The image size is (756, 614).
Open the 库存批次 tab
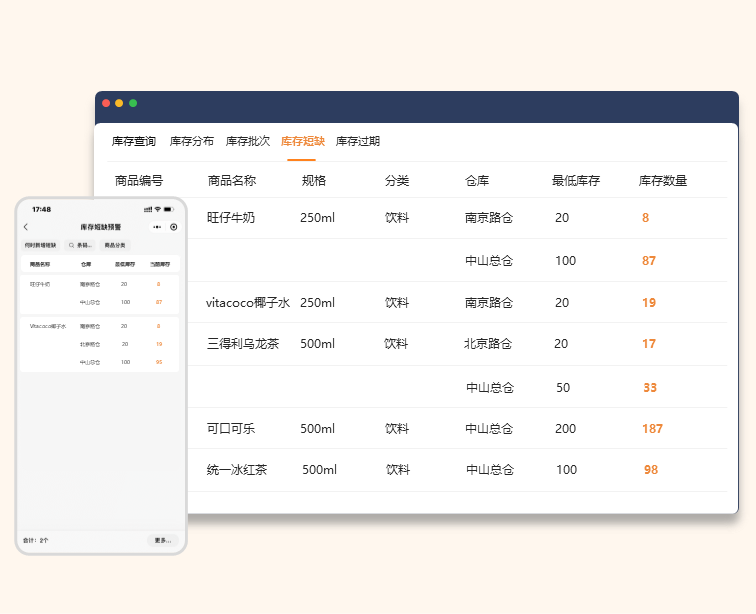248,141
